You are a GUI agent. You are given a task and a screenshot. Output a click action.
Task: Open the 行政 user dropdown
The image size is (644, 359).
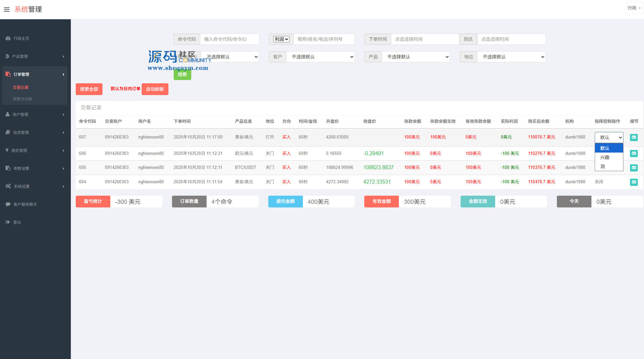click(x=634, y=8)
